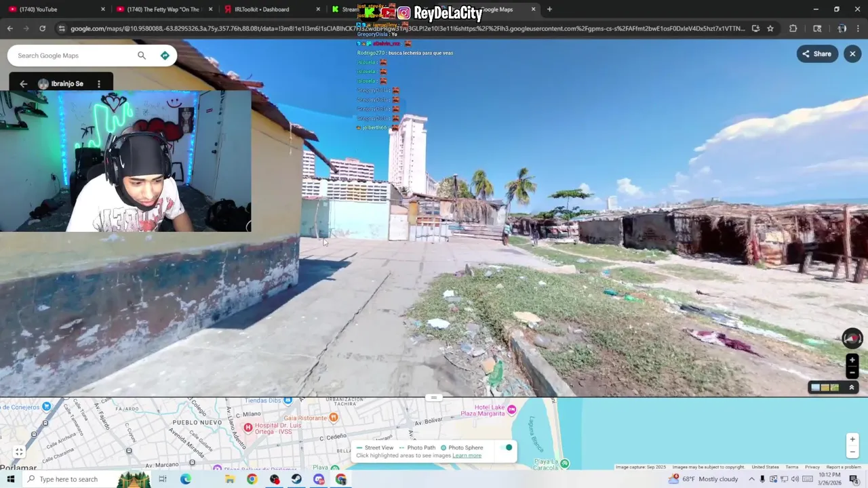The width and height of the screenshot is (868, 488).
Task: Open the weather widget showing 68°F
Action: (x=703, y=479)
